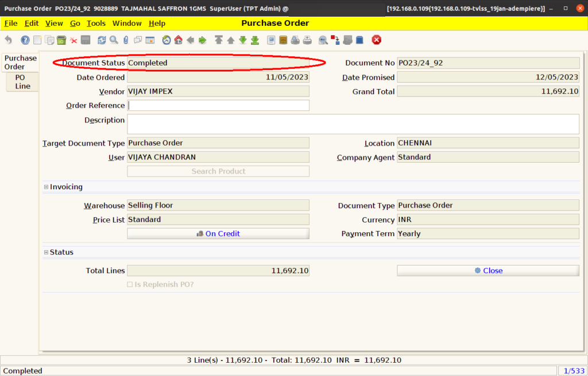
Task: Click the Parent Record back arrow
Action: [x=191, y=40]
